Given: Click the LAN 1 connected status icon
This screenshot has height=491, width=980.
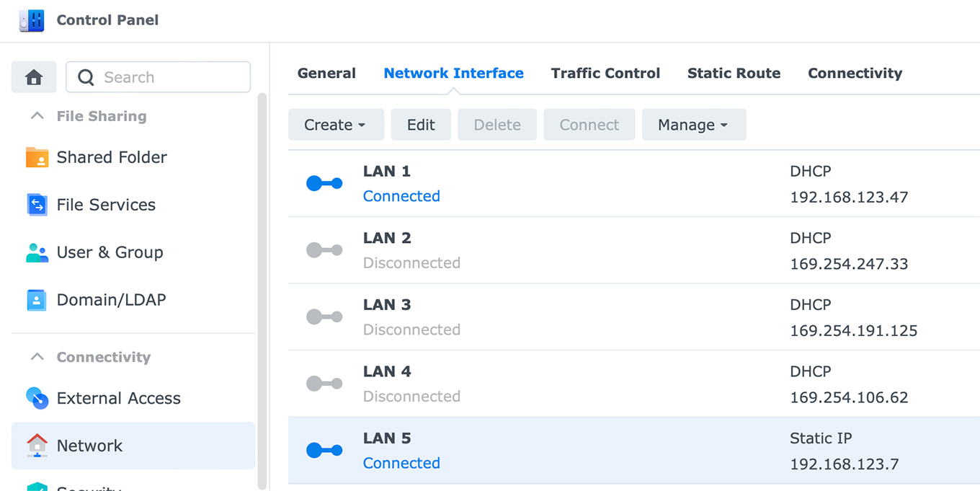Looking at the screenshot, I should pyautogui.click(x=324, y=184).
